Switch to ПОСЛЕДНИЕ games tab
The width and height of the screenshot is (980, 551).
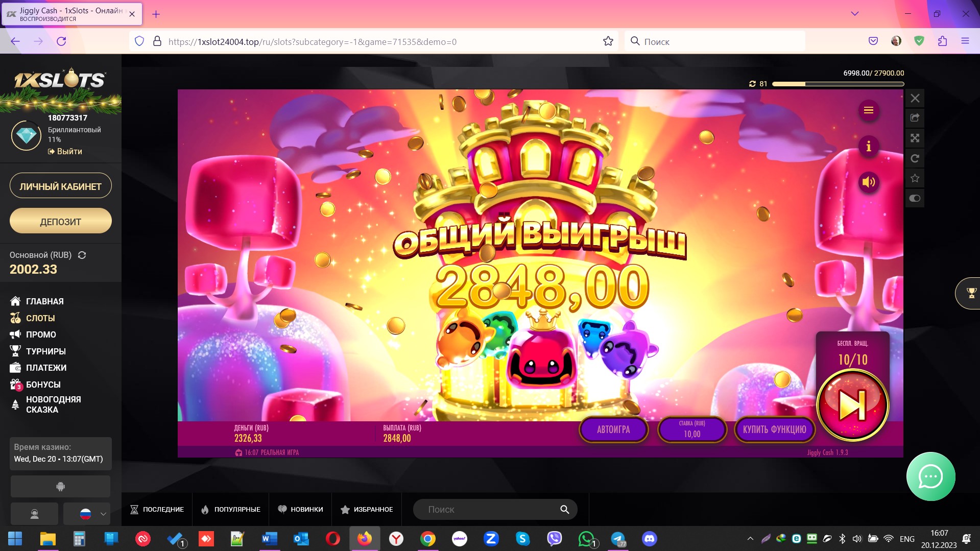[x=157, y=509]
